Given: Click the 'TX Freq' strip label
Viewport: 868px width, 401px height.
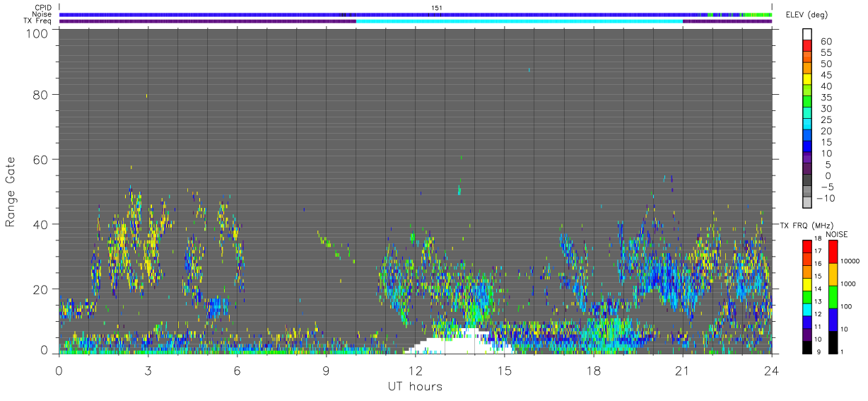Looking at the screenshot, I should [38, 21].
